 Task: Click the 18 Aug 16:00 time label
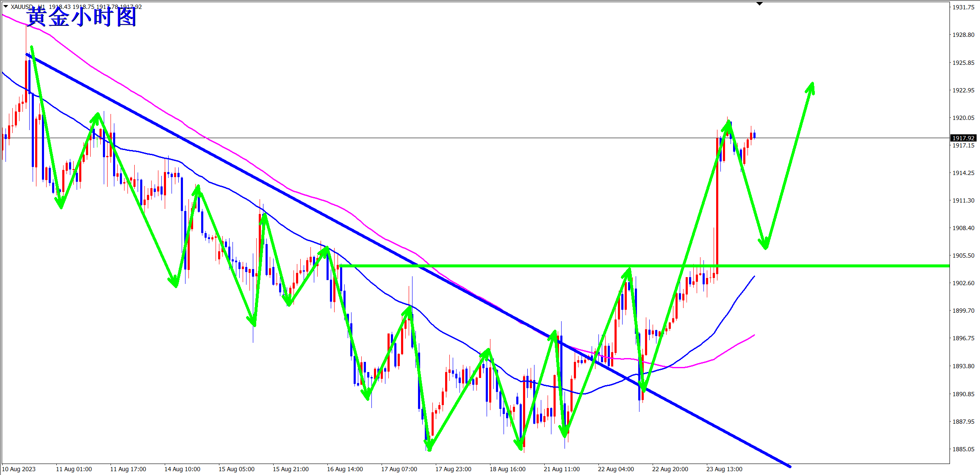[x=507, y=469]
